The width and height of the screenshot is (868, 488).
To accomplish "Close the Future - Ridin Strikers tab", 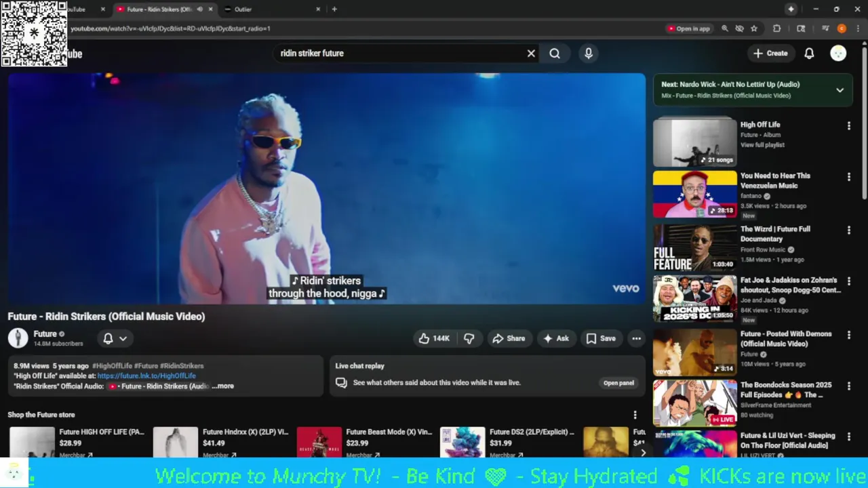I will pos(210,9).
